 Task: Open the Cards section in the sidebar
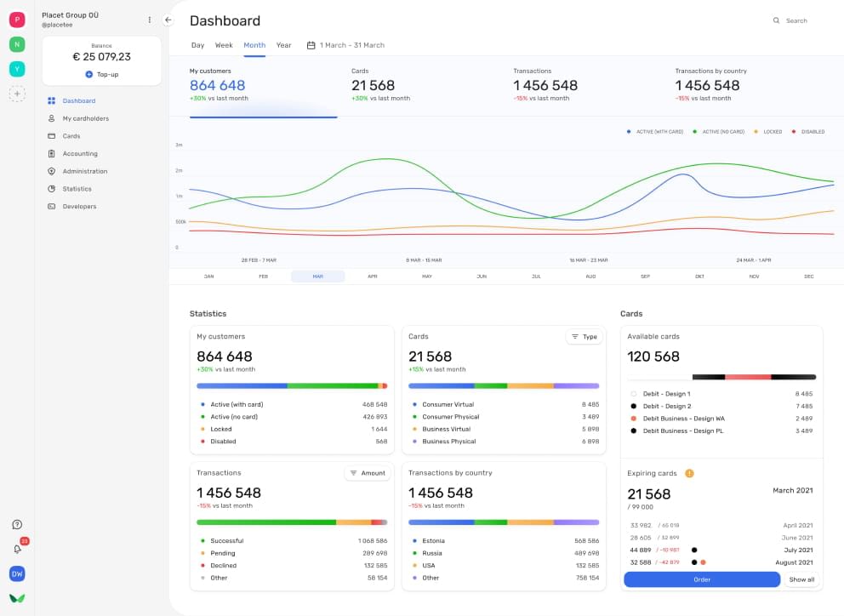pos(72,136)
